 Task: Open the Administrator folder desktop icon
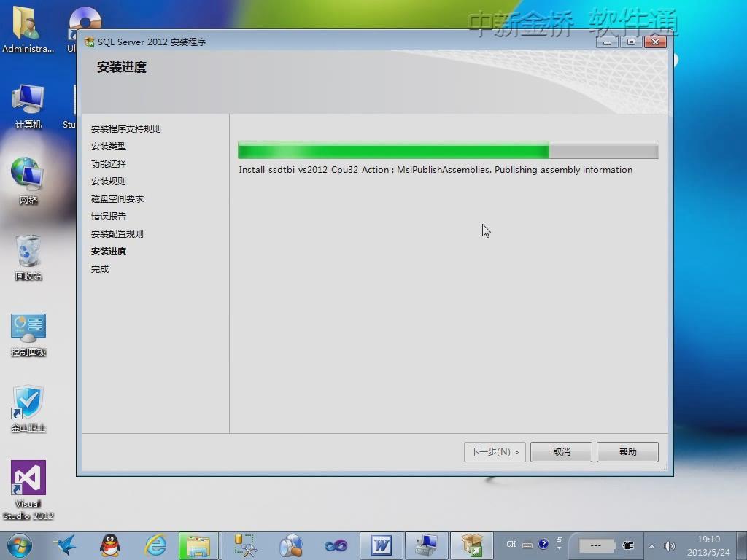(x=28, y=28)
